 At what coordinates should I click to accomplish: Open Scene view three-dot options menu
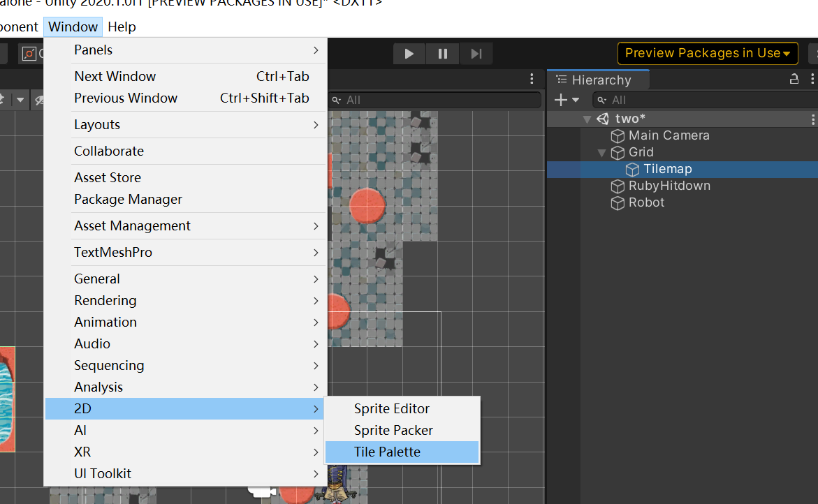(x=532, y=79)
